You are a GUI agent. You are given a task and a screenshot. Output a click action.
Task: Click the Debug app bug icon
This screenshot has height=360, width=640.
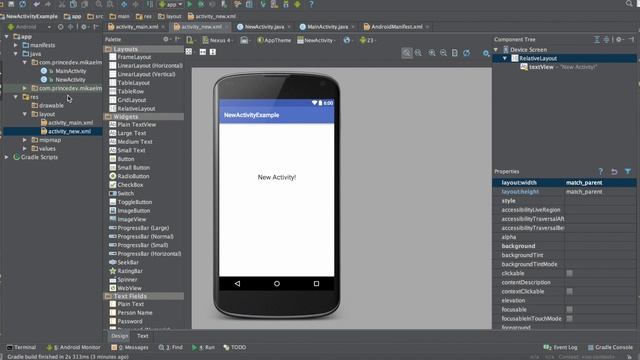pyautogui.click(x=201, y=4)
